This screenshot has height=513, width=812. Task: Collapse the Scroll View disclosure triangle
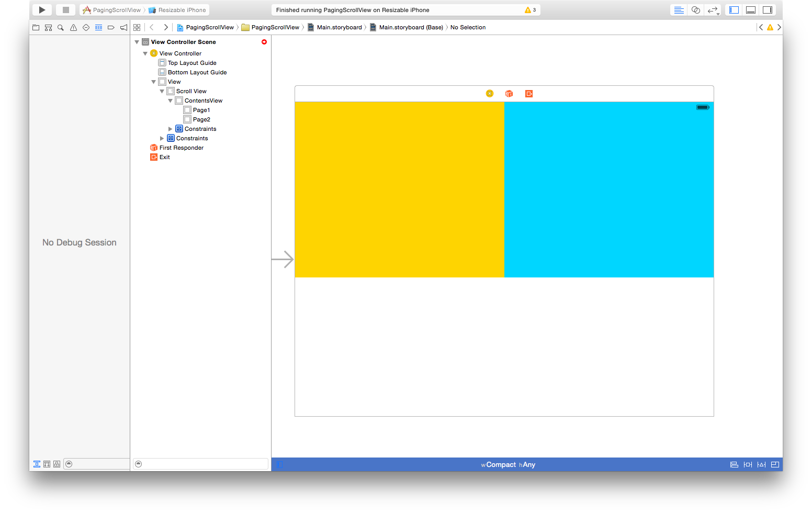[162, 91]
